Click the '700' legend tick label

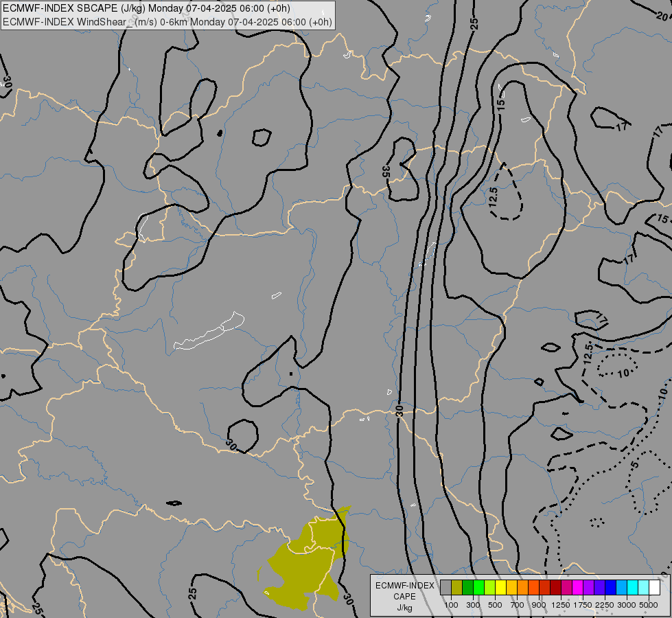pyautogui.click(x=518, y=605)
